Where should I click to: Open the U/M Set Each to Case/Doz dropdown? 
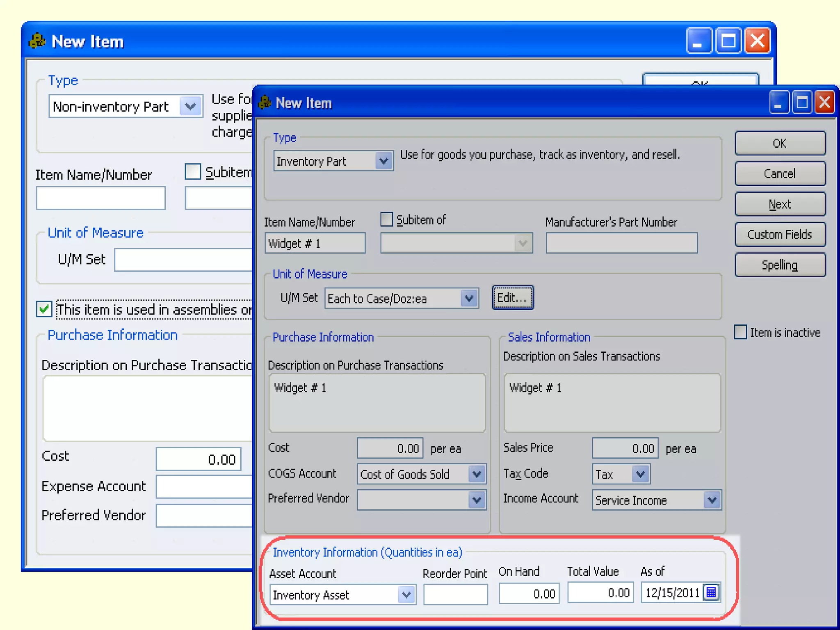coord(469,298)
